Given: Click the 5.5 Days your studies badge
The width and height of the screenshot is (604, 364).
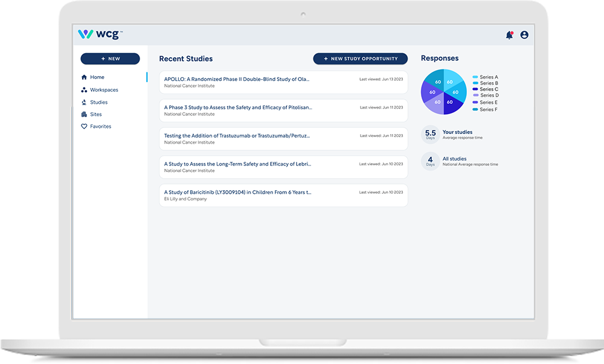Looking at the screenshot, I should tap(430, 134).
